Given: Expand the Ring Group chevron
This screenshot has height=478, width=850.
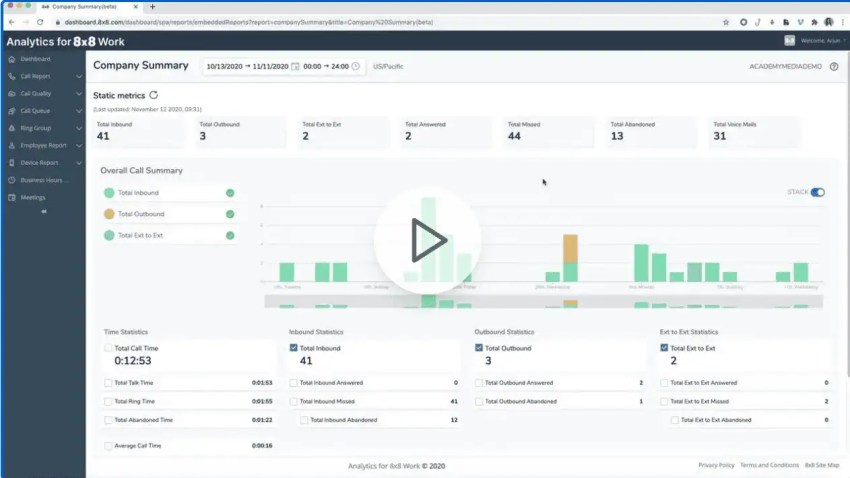Looking at the screenshot, I should (x=79, y=128).
